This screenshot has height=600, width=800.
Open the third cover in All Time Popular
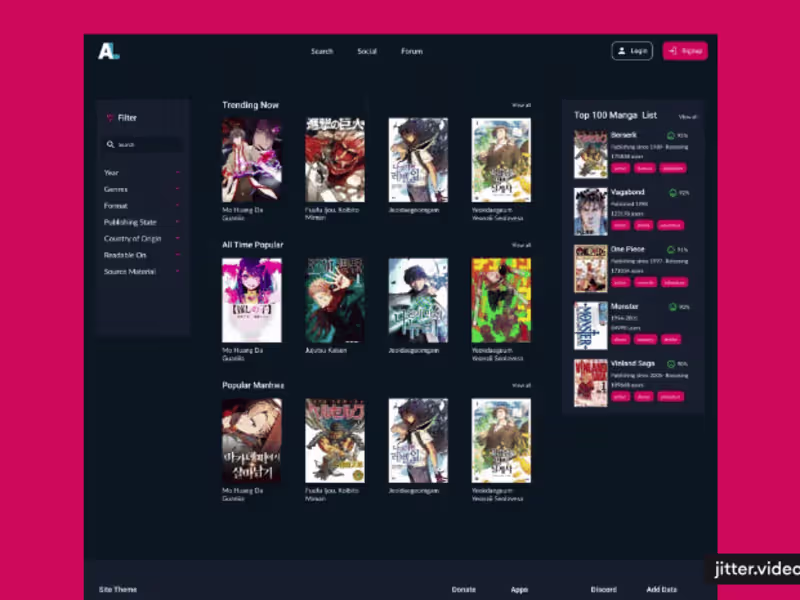pyautogui.click(x=418, y=300)
